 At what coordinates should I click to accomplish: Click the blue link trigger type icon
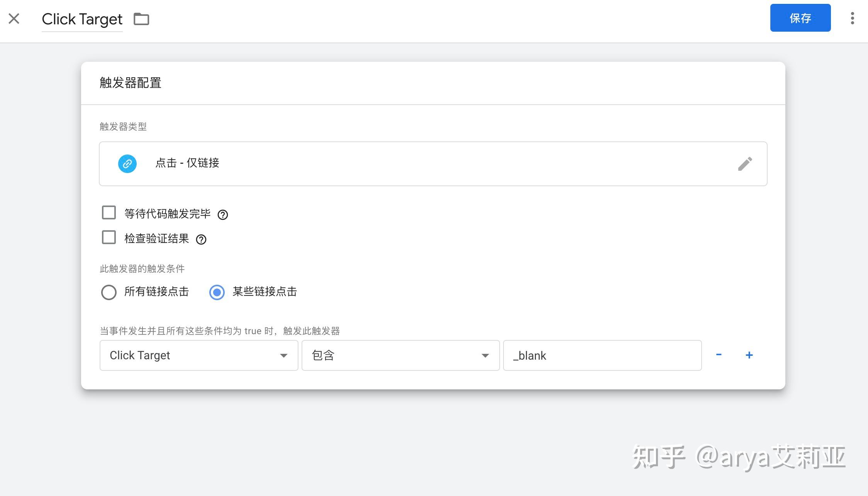click(x=127, y=164)
